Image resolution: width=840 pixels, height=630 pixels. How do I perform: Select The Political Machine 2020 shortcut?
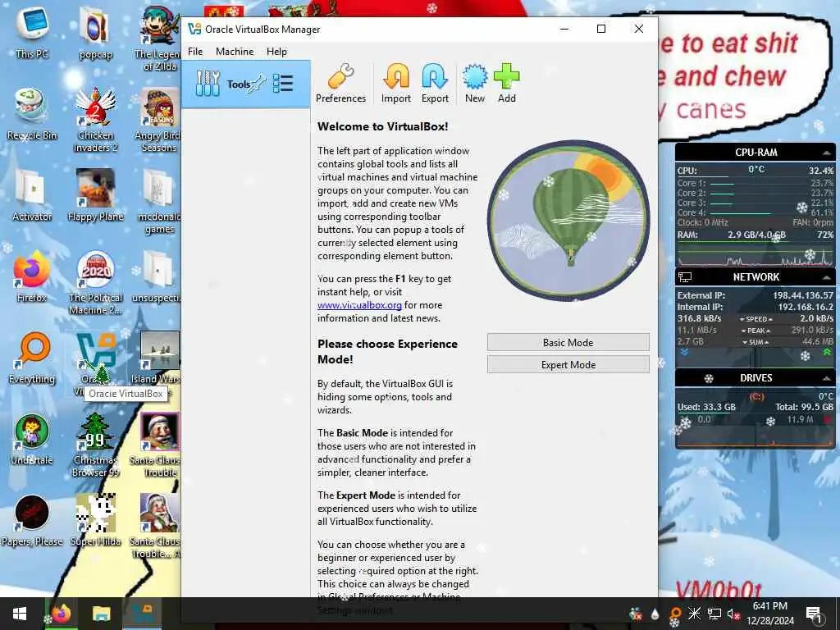pos(95,282)
